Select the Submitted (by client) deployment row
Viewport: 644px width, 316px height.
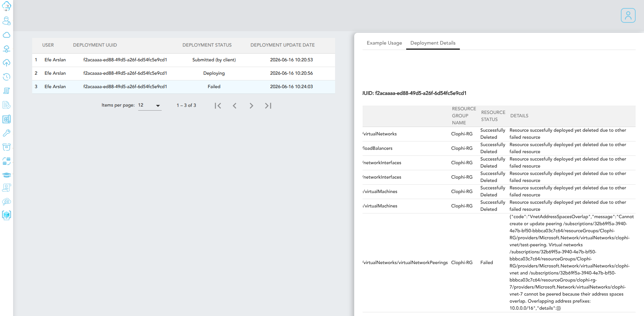click(183, 60)
